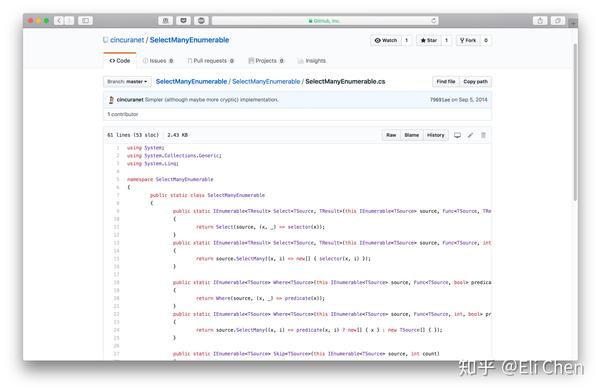Click the 'namespace SelectManyEnumerable' code line

pos(170,179)
